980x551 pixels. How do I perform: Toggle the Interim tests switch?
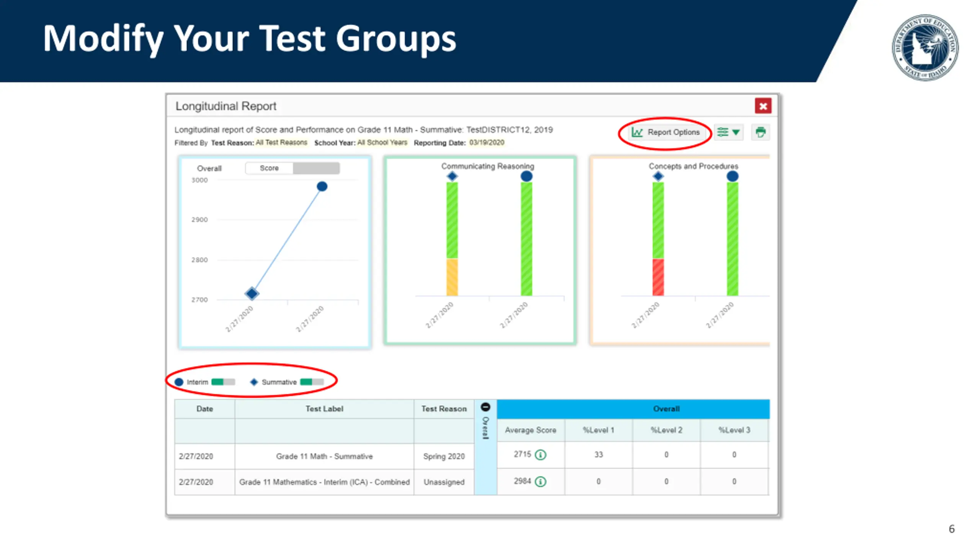(x=223, y=382)
